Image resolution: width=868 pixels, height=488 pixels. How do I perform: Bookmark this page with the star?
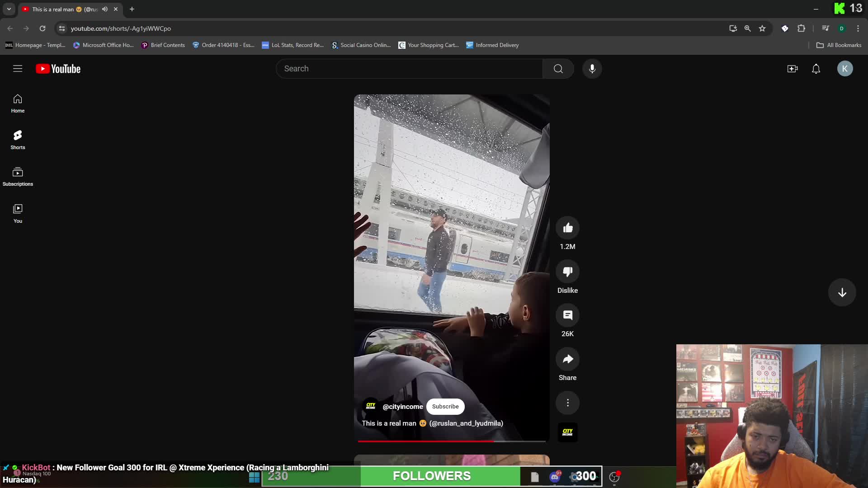point(762,28)
